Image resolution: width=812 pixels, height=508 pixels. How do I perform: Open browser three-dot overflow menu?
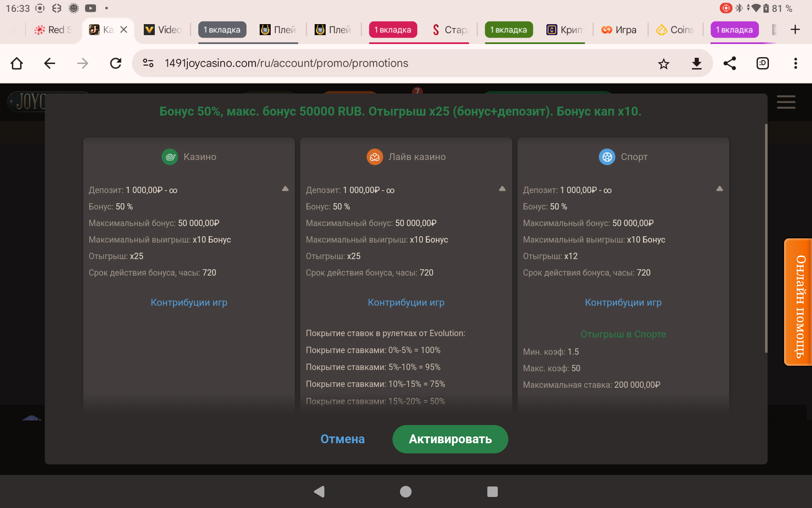pyautogui.click(x=796, y=63)
